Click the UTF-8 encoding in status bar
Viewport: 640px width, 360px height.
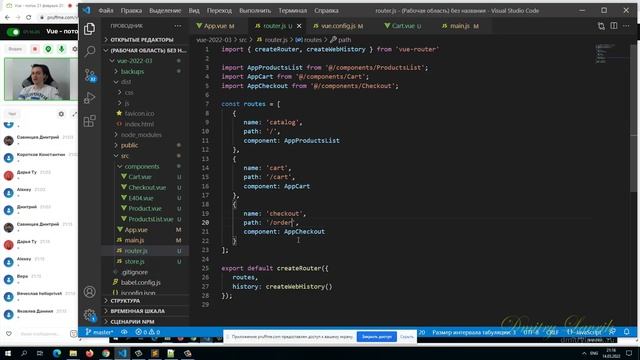531,332
